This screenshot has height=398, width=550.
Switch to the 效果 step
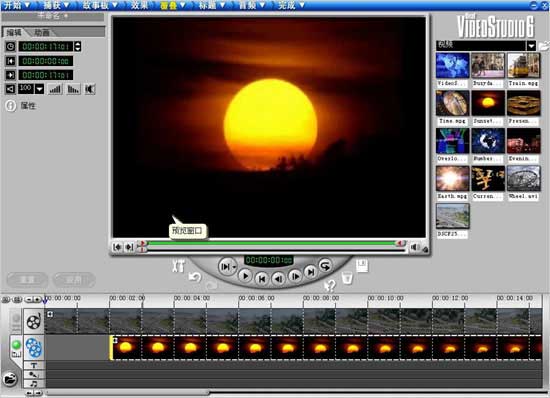[140, 5]
